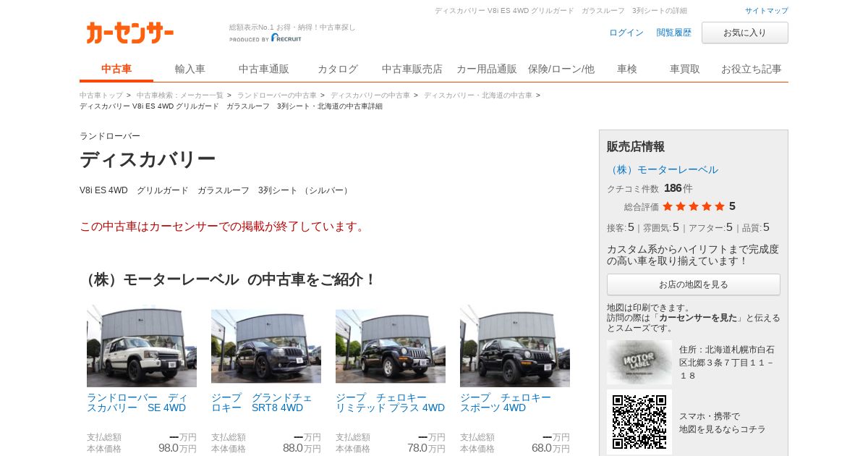Click the 98.0万円 price value
The width and height of the screenshot is (868, 456).
tap(177, 448)
